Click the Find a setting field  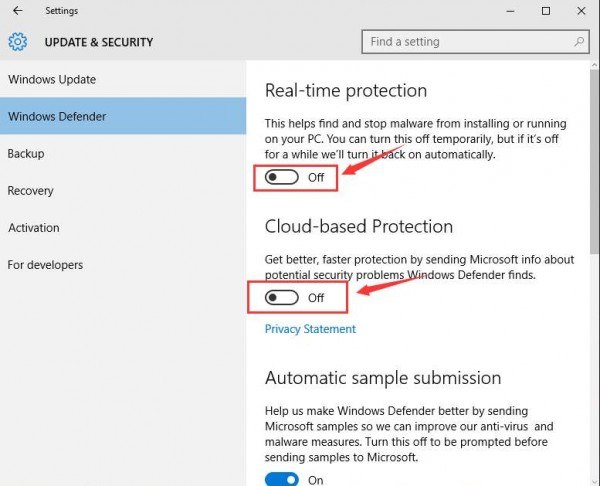coord(475,42)
